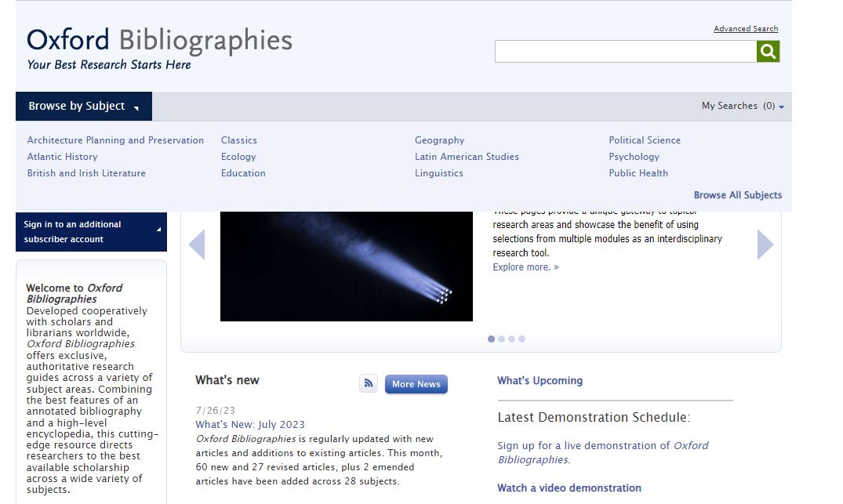Select the first carousel indicator dot

point(492,339)
